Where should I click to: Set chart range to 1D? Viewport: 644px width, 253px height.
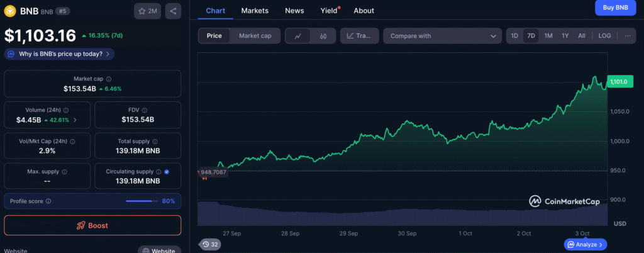tap(514, 36)
